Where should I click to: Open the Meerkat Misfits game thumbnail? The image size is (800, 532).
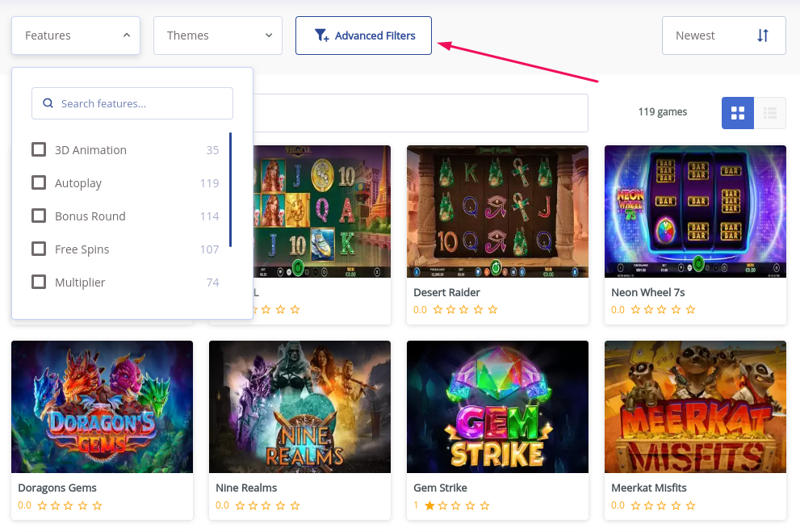click(695, 406)
